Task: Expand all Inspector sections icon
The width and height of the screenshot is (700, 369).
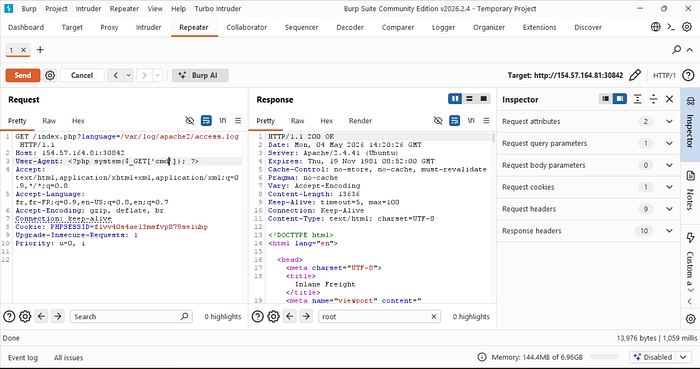Action: point(638,99)
